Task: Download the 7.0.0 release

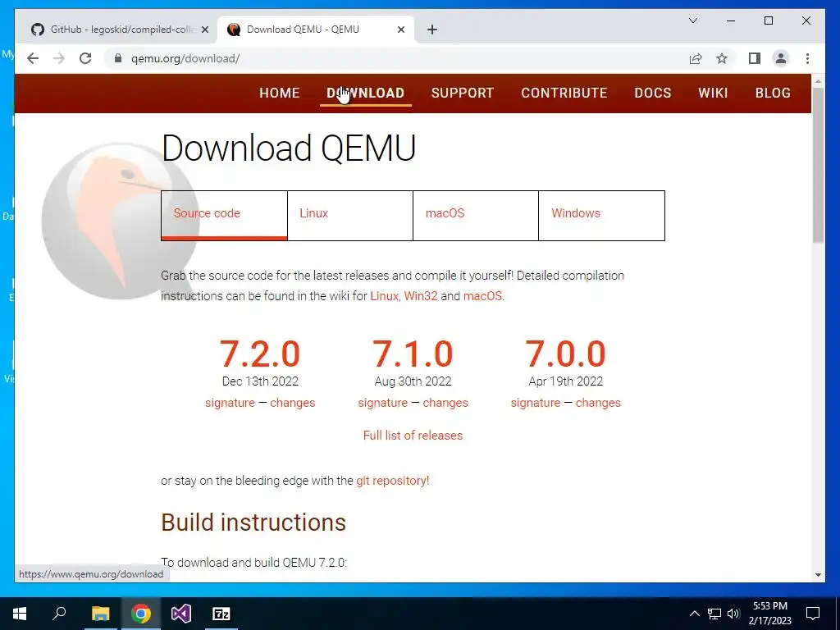Action: point(565,354)
